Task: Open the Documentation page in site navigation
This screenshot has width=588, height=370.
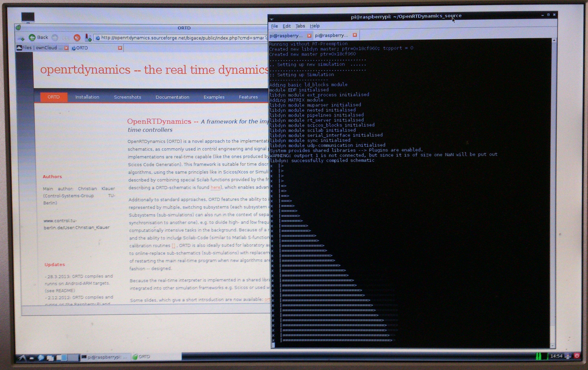Action: point(172,97)
